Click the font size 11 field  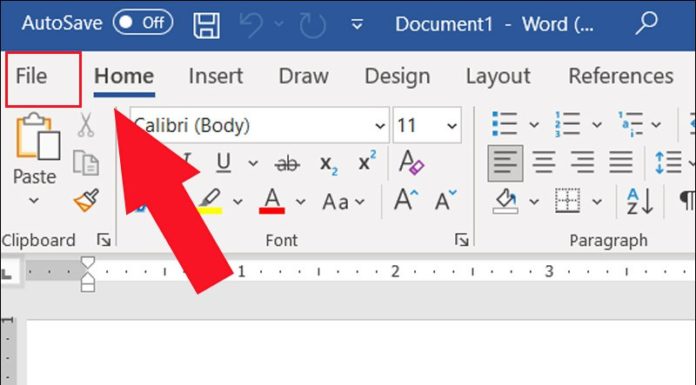point(418,125)
